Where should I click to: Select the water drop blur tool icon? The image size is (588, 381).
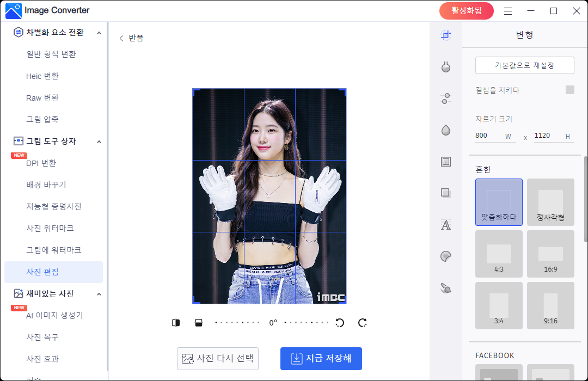tap(445, 130)
